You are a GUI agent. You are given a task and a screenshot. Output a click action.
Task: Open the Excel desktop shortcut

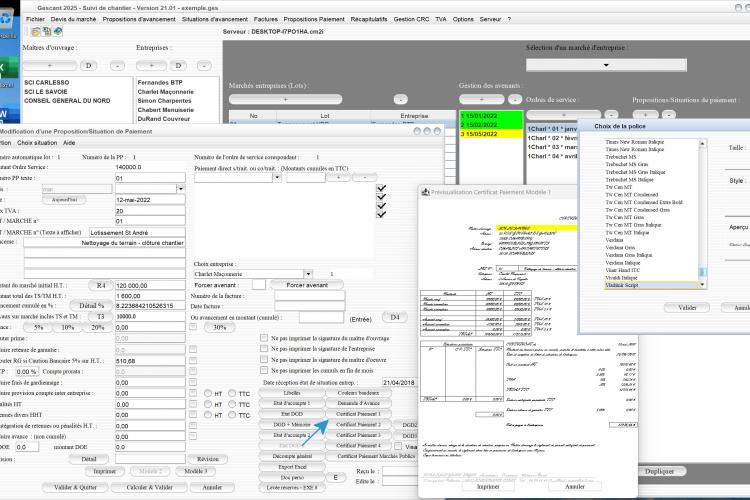click(x=7, y=68)
